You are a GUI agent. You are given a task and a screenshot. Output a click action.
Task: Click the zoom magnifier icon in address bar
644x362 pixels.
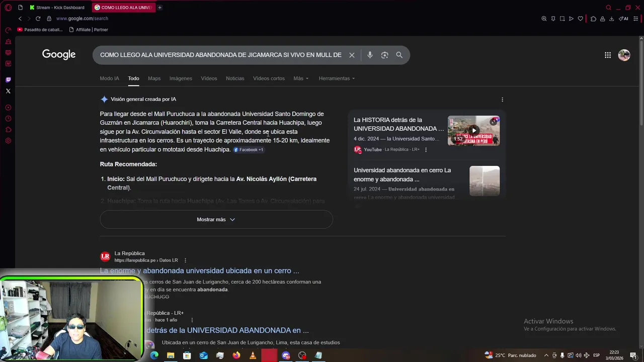tap(544, 19)
